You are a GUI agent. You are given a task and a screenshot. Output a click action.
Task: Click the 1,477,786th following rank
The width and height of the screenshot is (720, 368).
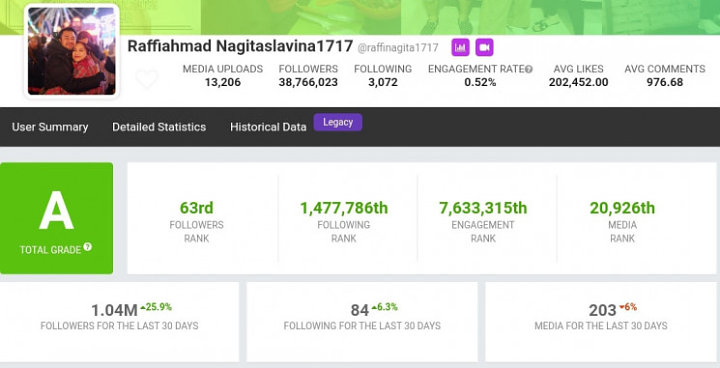tap(344, 208)
